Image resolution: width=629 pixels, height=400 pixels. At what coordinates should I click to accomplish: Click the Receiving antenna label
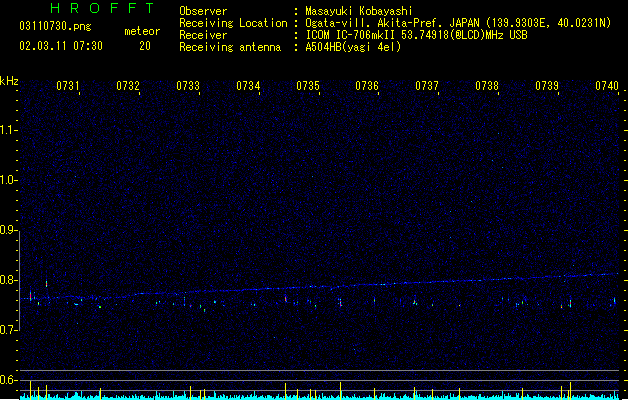coord(230,47)
